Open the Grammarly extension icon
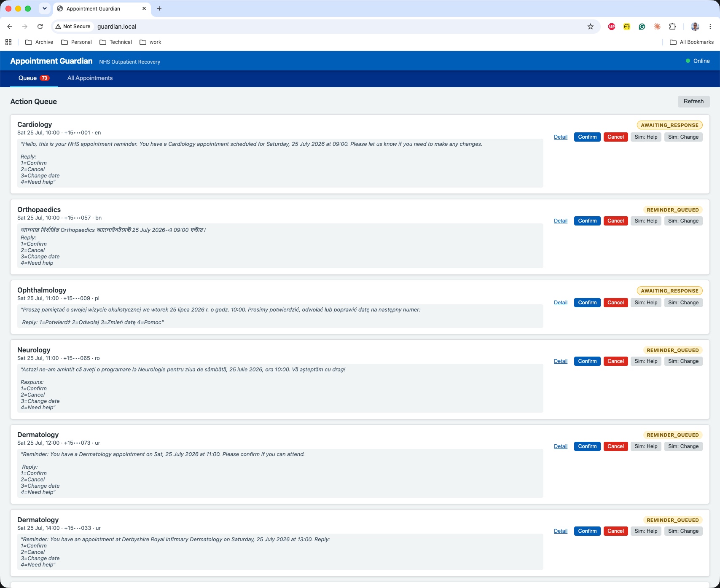This screenshot has height=588, width=720. coord(642,27)
